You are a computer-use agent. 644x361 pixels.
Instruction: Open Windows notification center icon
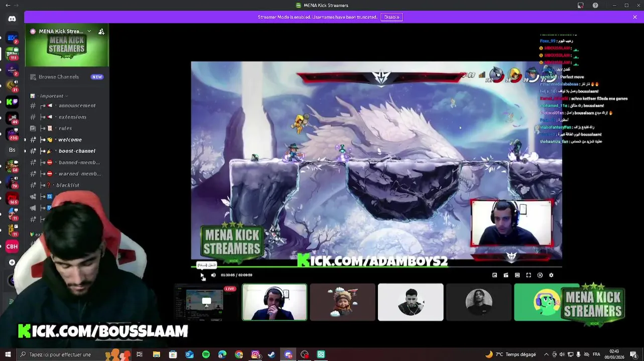(633, 354)
